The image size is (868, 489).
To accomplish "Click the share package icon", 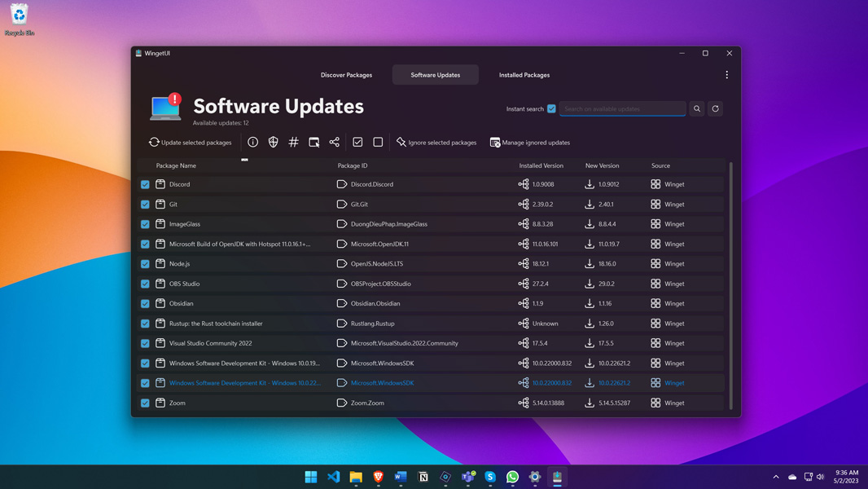I will click(x=335, y=143).
